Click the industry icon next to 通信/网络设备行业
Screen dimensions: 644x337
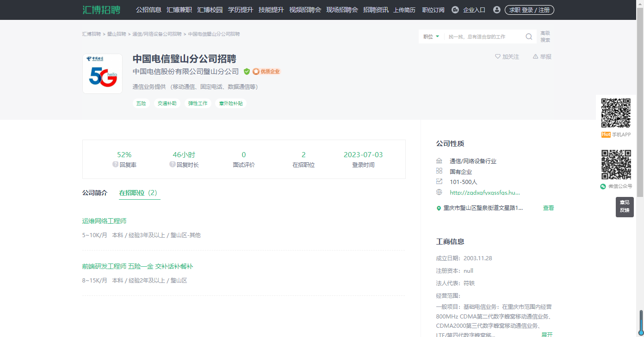click(x=439, y=161)
